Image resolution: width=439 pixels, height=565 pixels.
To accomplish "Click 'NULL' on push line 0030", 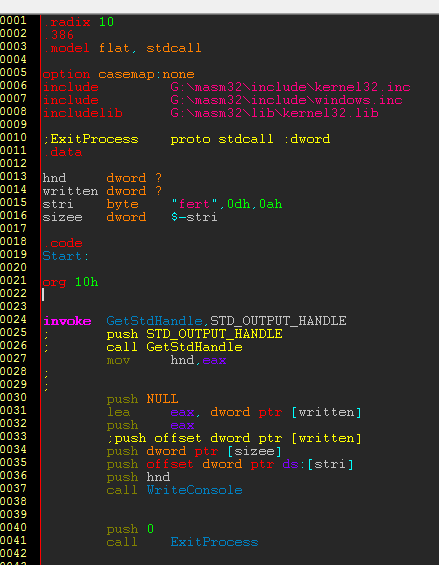I will tap(162, 399).
